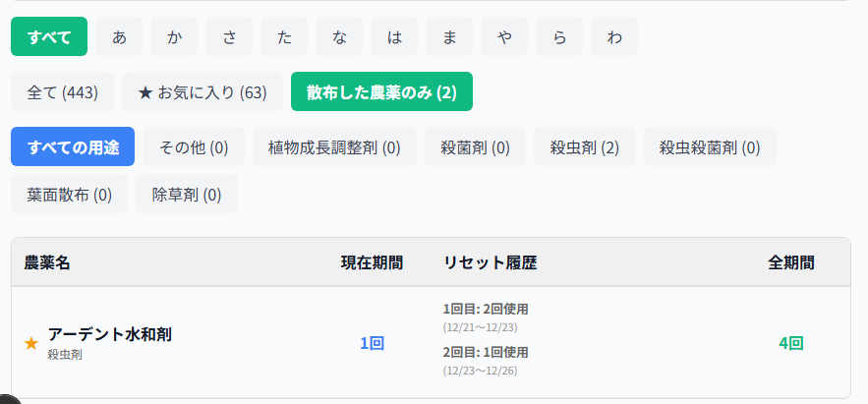Image resolution: width=868 pixels, height=404 pixels.
Task: Select すべての用途 usage filter
Action: point(73,147)
